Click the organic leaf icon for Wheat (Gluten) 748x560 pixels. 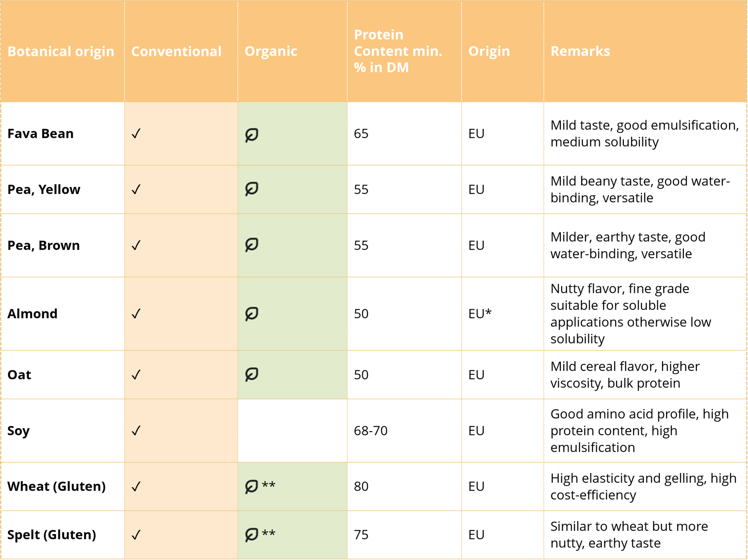point(252,486)
